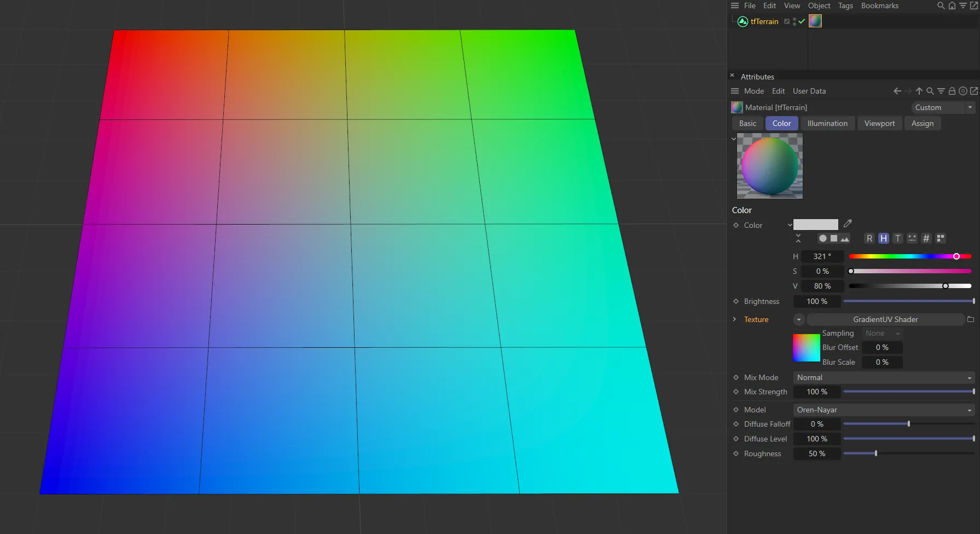Screen dimensions: 980x534
Task: Click the Assign tab button
Action: (922, 124)
